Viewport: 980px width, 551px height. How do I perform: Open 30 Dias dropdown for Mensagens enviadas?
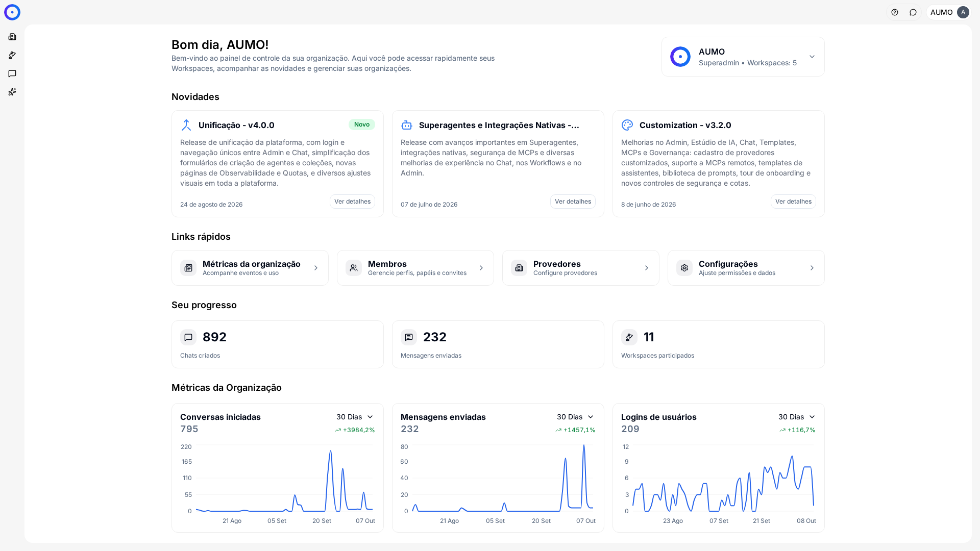(575, 417)
